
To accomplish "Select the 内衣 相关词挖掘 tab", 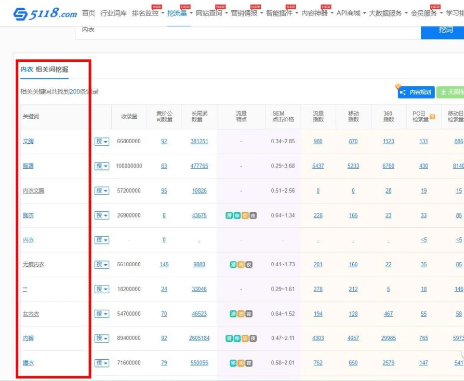I will (44, 69).
